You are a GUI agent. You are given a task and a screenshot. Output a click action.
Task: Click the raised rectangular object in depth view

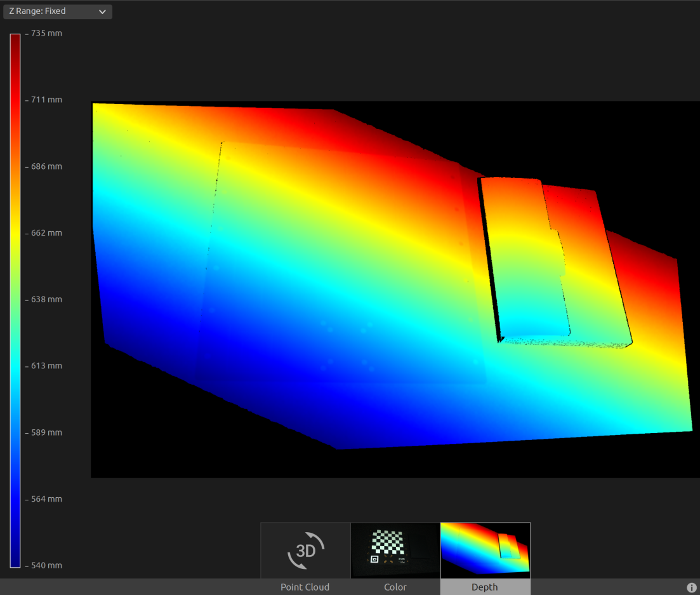coord(527,260)
